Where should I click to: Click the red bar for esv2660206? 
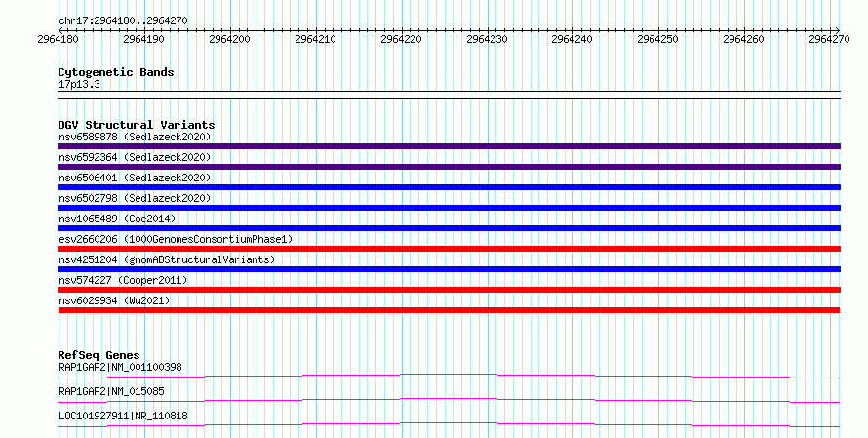click(x=449, y=249)
